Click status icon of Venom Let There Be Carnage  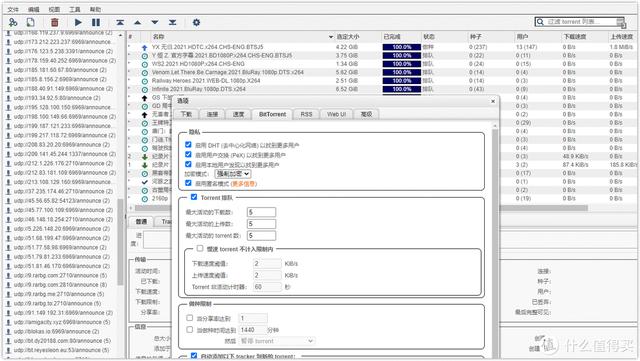[144, 73]
